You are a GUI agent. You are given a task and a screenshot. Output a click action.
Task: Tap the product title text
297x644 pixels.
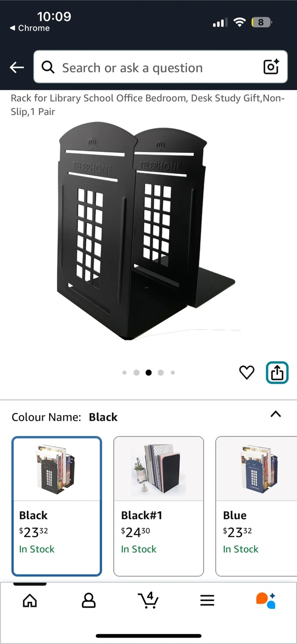click(x=148, y=105)
